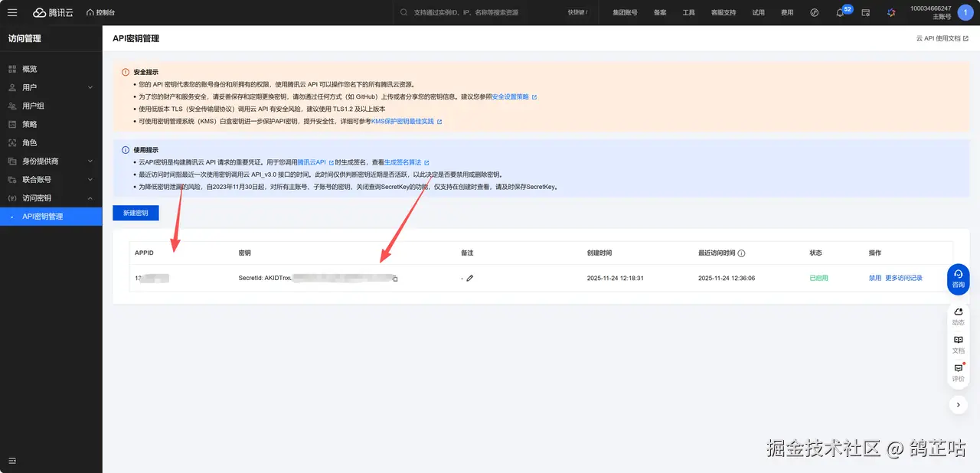The height and width of the screenshot is (473, 980).
Task: Edit the 备注 with the pencil icon
Action: 470,278
